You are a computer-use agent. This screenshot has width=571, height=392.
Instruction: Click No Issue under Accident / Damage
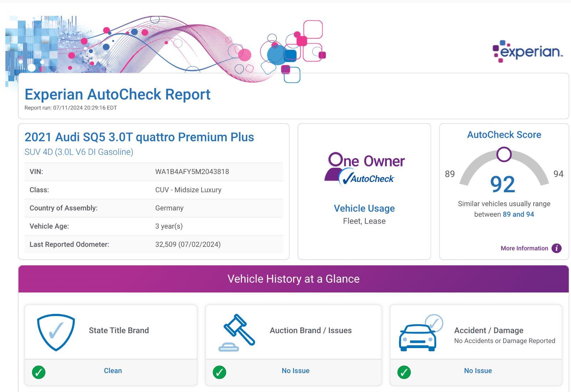click(x=478, y=371)
